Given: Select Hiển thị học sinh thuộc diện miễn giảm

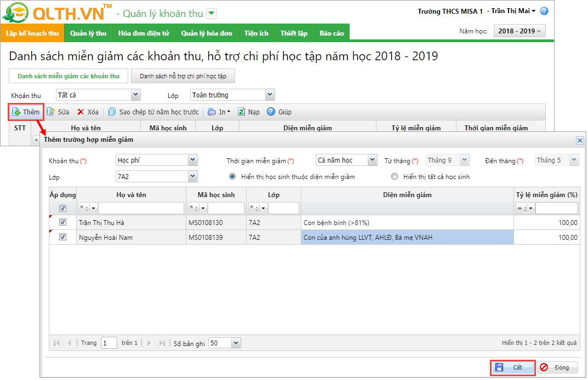Looking at the screenshot, I should (x=232, y=176).
